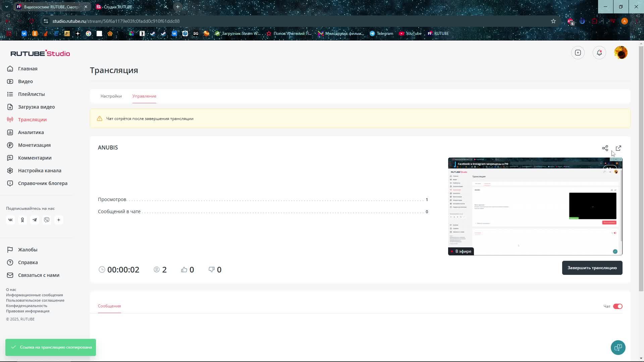Click the add video plus icon
Viewport: 644px width, 362px height.
click(578, 53)
